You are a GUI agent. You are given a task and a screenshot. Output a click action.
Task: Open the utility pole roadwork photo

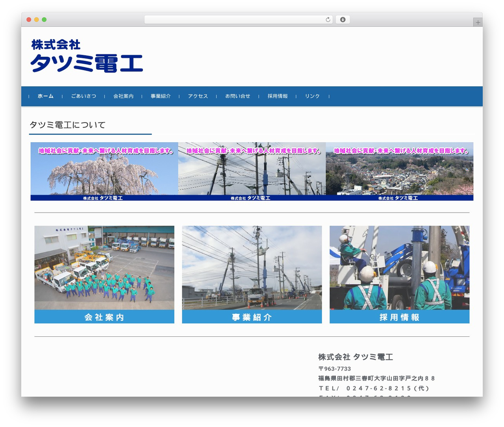(x=252, y=268)
